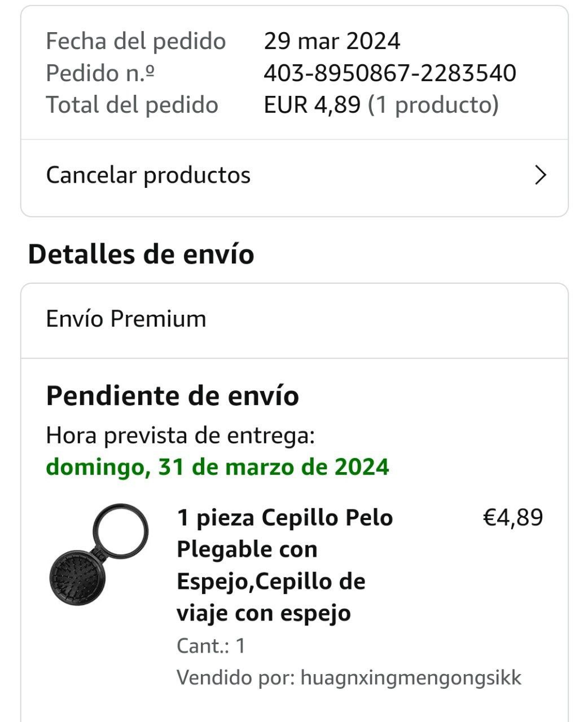Viewport: 588px width, 722px height.
Task: Click the EUR 4,89 order total value
Action: tap(312, 105)
